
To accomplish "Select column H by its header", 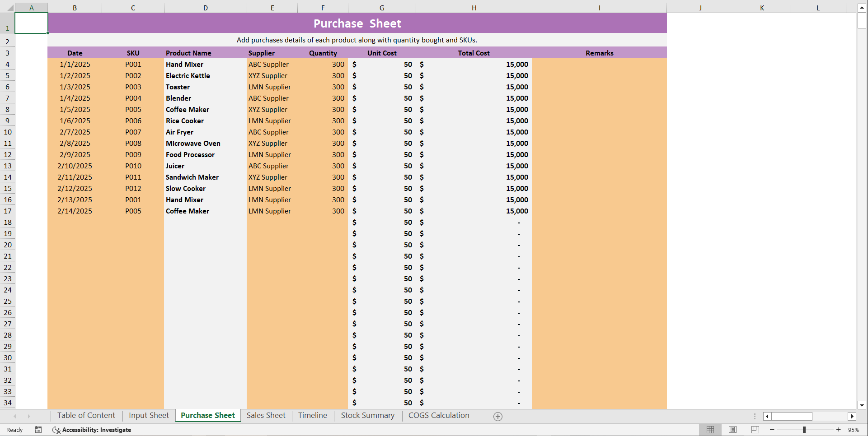I will point(474,8).
